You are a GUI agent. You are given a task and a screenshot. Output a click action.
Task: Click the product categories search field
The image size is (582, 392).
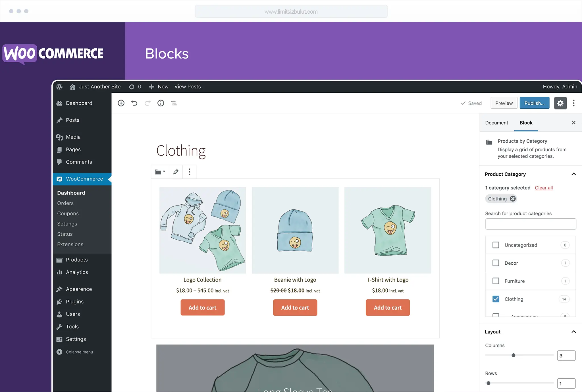point(531,224)
